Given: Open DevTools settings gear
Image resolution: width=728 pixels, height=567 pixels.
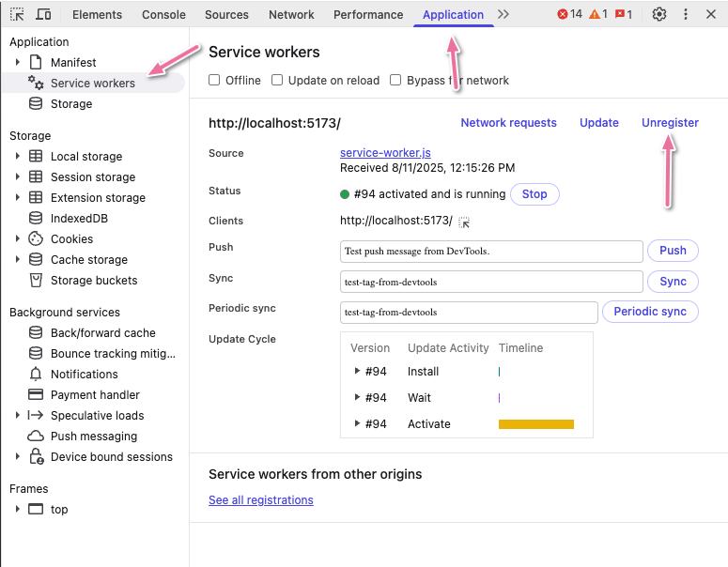Looking at the screenshot, I should pos(659,14).
